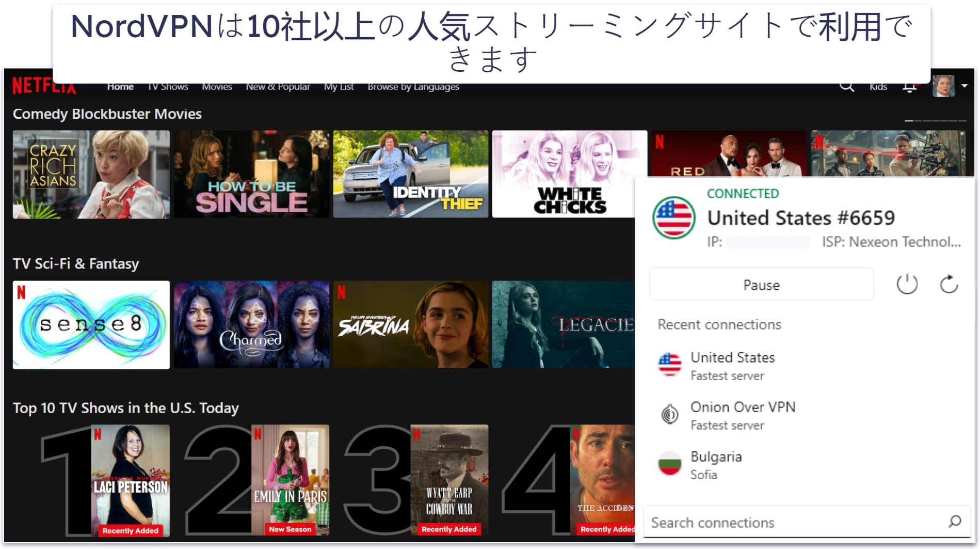Click the connected United States flag icon
This screenshot has height=549, width=980.
click(673, 217)
